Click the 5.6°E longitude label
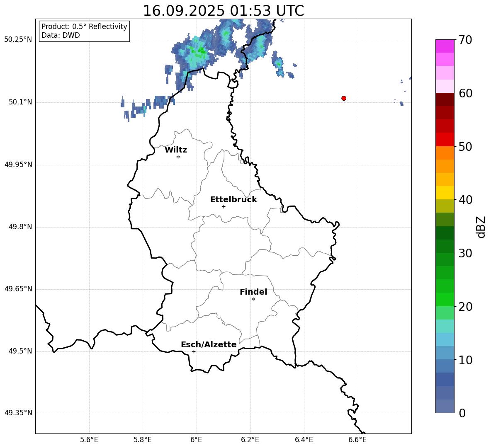Viewport: 491px width, 448px height. click(89, 440)
